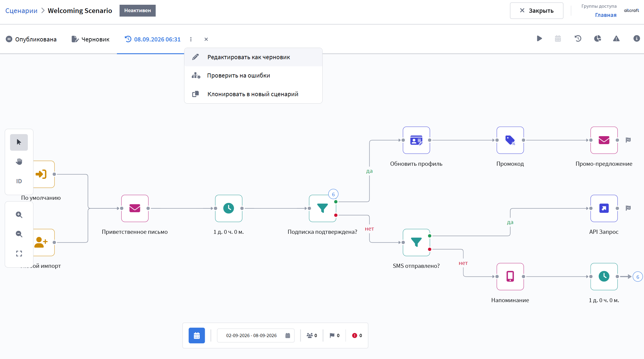Open version history icon in toolbar
This screenshot has height=359, width=644.
coord(578,38)
